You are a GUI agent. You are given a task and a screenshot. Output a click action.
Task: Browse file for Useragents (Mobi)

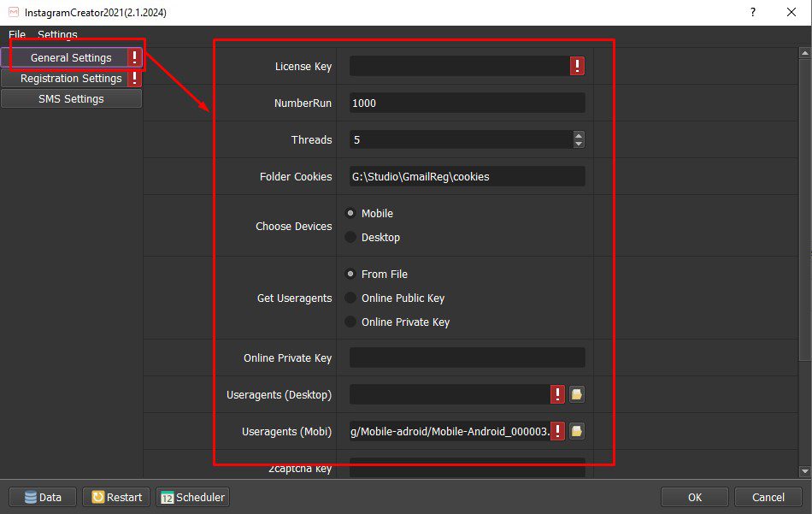point(576,431)
